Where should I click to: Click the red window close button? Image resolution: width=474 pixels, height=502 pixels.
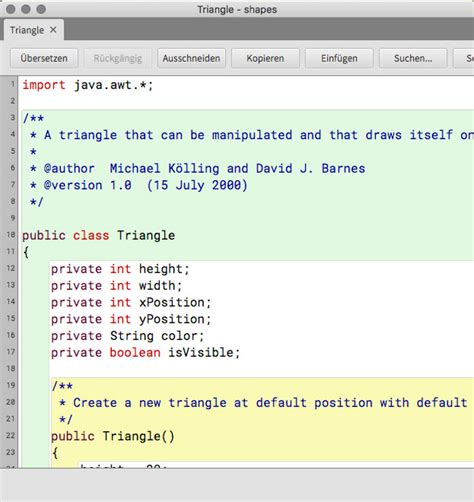pos(11,9)
